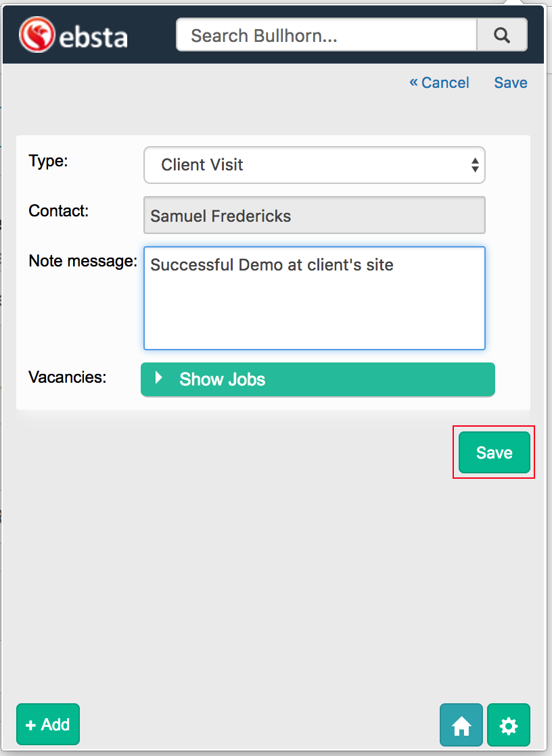Click the ebsta wordmark text in header
Image resolution: width=552 pixels, height=756 pixels.
click(93, 38)
